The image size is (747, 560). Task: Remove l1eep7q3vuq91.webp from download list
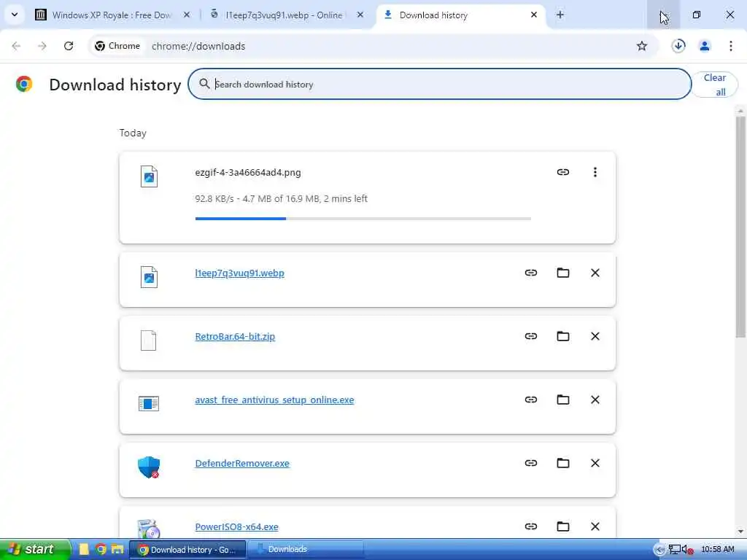click(595, 273)
